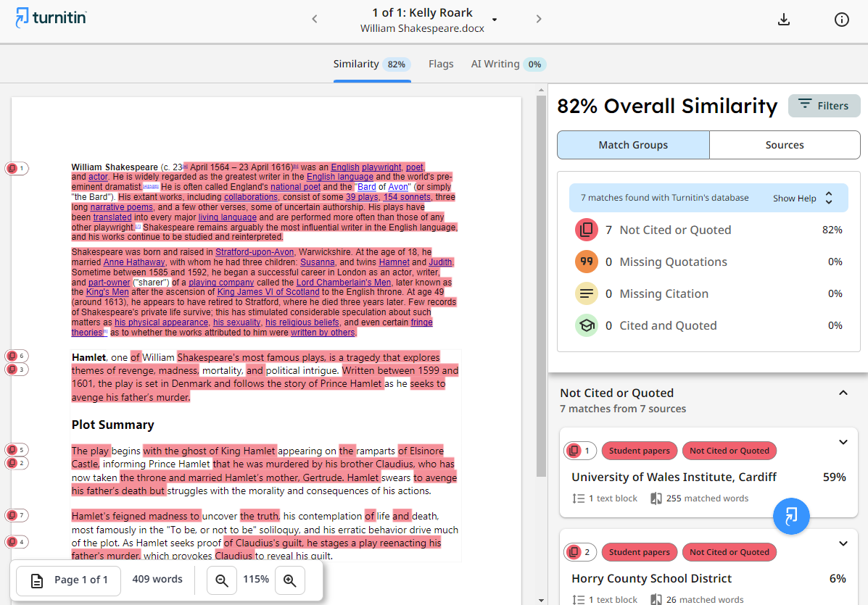Screen dimensions: 868x605
Task: Click the Turnitin logo
Action: [49, 18]
